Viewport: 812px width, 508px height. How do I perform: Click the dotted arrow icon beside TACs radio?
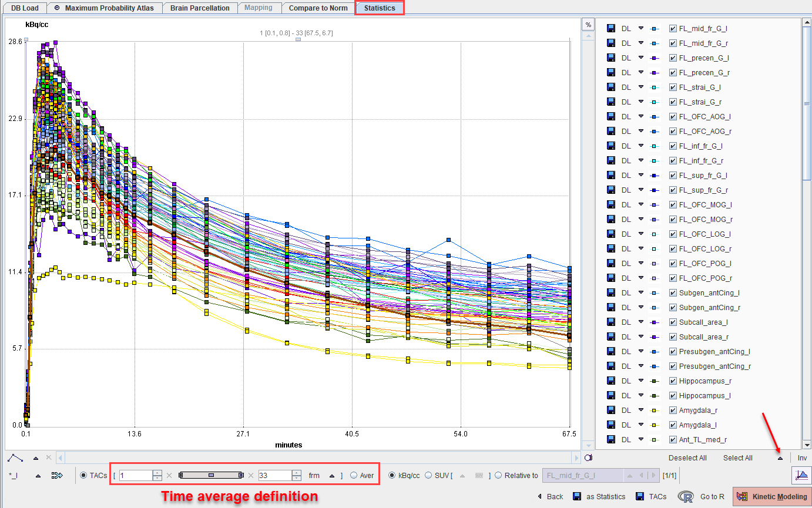57,475
